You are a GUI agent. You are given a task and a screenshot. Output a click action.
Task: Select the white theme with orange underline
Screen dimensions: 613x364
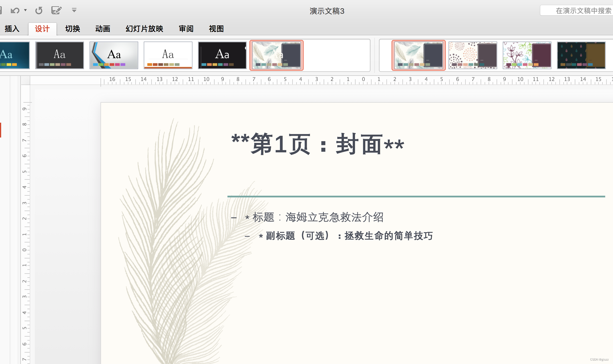(168, 55)
